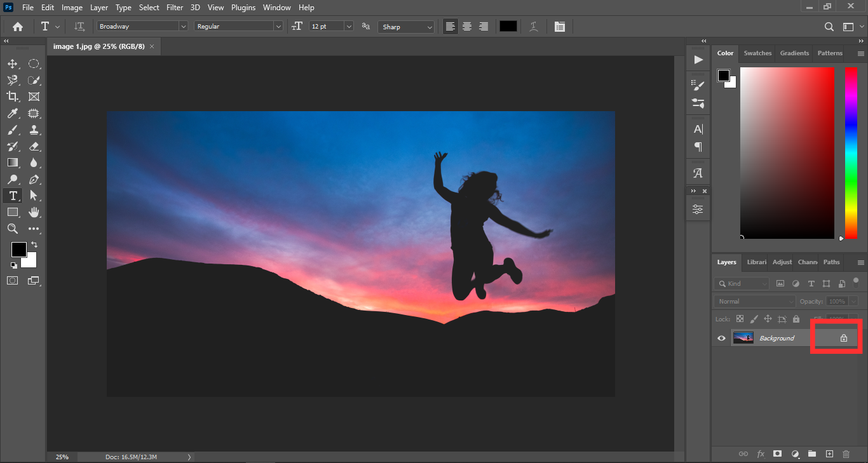Viewport: 868px width, 463px height.
Task: Switch to the Gradients tab
Action: (x=794, y=53)
